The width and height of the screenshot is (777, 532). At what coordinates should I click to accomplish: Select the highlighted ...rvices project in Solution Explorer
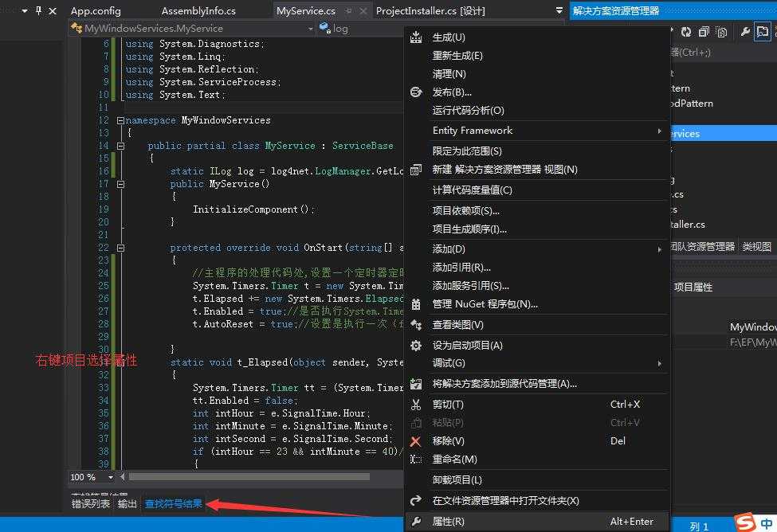[724, 133]
